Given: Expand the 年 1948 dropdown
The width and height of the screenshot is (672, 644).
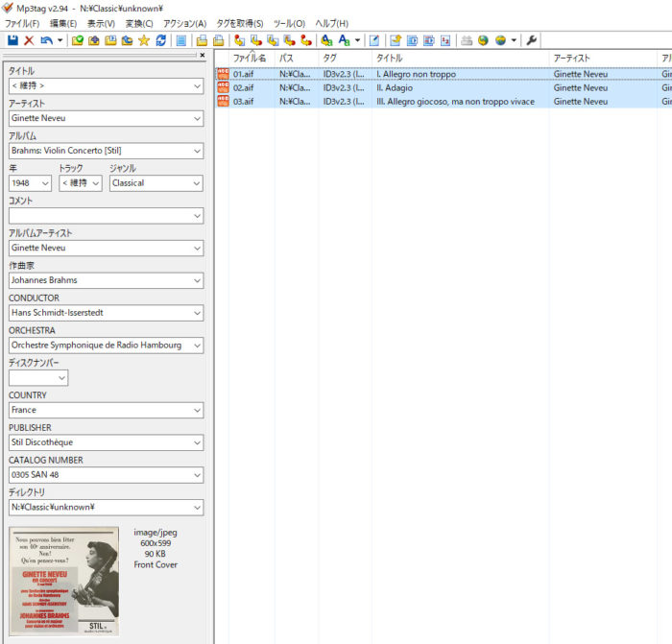Looking at the screenshot, I should point(45,183).
